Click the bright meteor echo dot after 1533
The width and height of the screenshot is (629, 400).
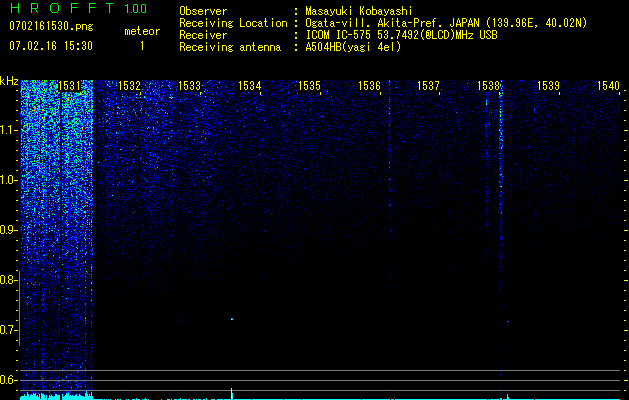coord(232,319)
